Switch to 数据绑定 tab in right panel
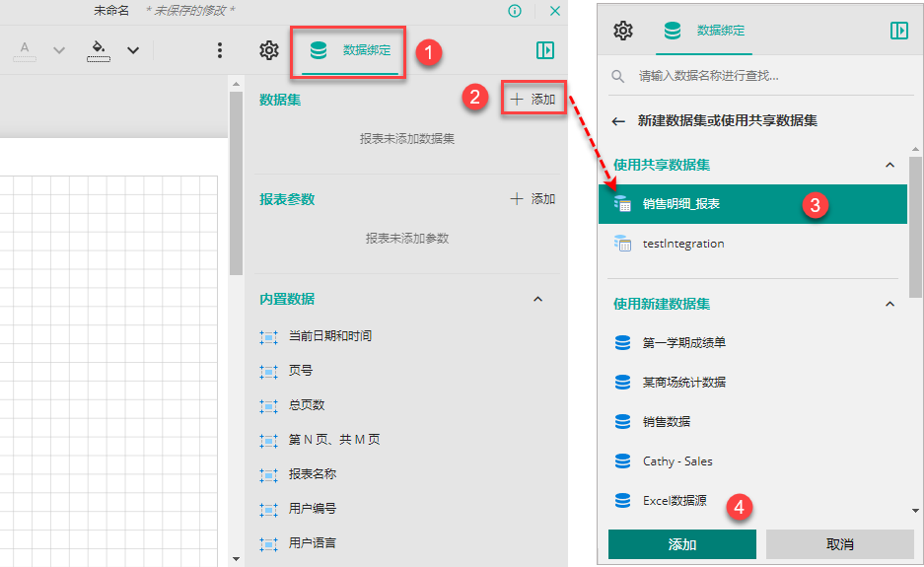The width and height of the screenshot is (924, 567). pos(704,31)
